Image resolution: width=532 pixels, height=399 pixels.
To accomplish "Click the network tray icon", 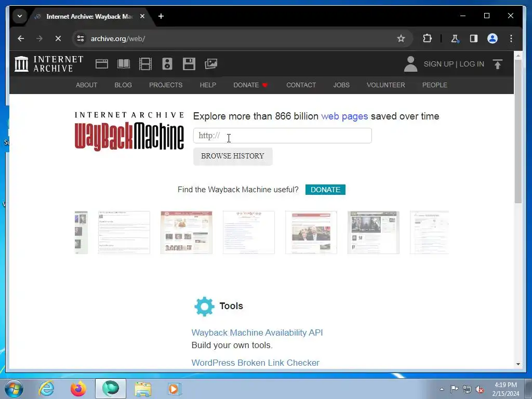I will click(467, 389).
